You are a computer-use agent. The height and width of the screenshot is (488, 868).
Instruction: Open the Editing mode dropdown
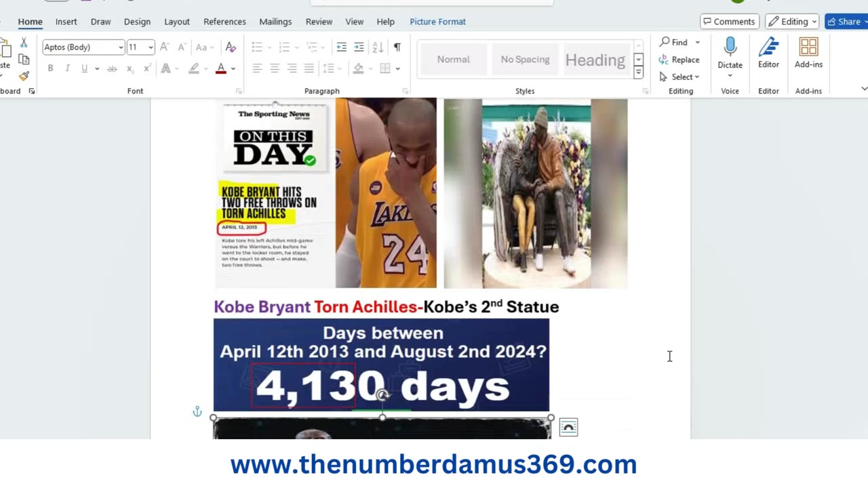[792, 22]
